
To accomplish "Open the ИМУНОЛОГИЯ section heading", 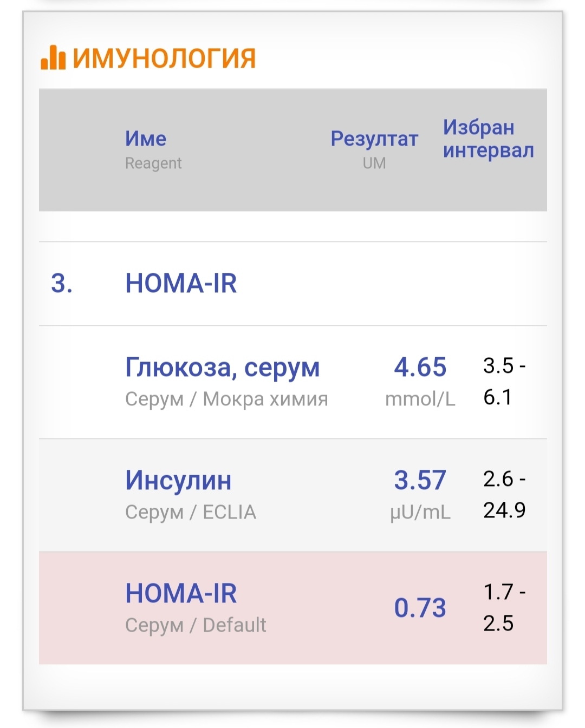I will 164,58.
